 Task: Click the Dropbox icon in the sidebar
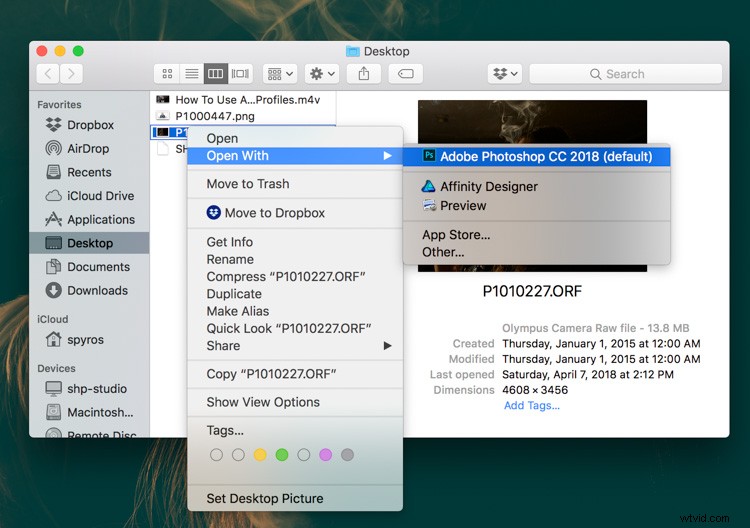53,125
